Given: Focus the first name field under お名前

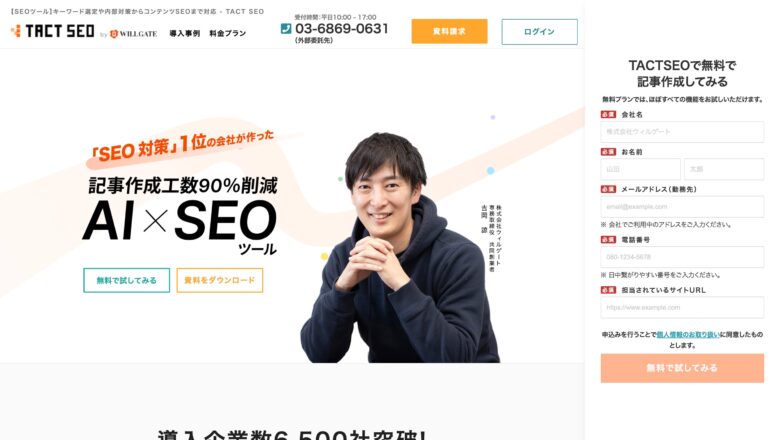Looking at the screenshot, I should (x=724, y=169).
